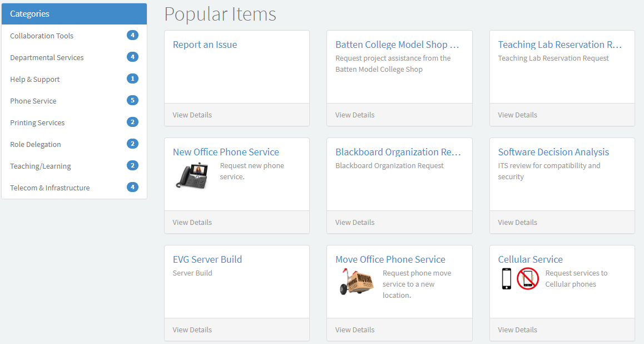Click the Help & Support count badge

[x=132, y=79]
